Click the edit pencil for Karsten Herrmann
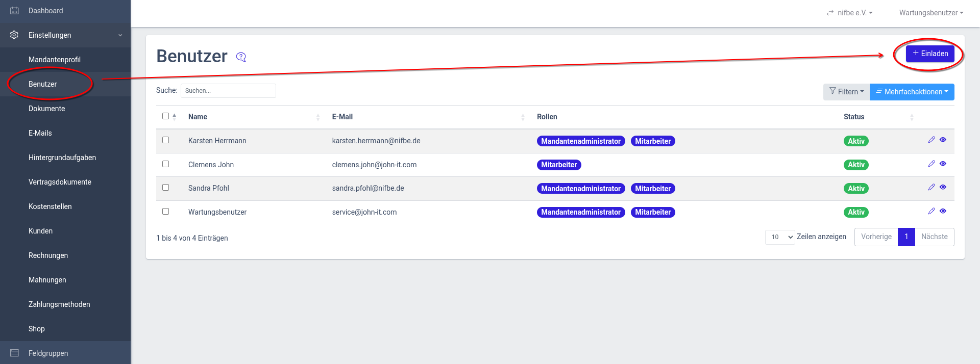 click(x=931, y=140)
